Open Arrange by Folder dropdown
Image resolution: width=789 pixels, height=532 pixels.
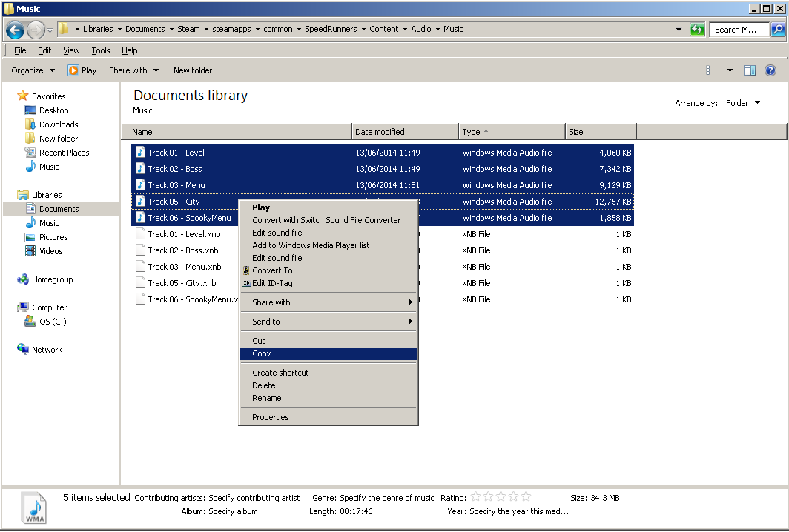(743, 103)
